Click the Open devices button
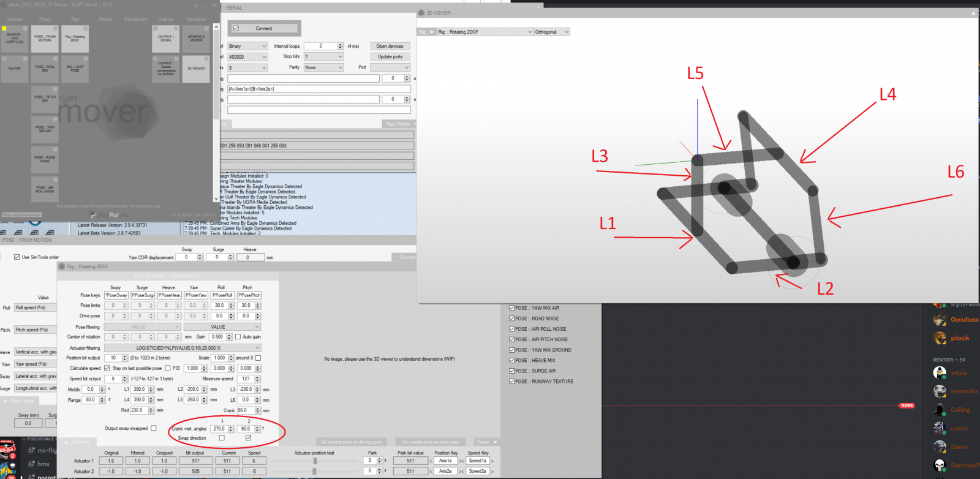 pyautogui.click(x=390, y=47)
